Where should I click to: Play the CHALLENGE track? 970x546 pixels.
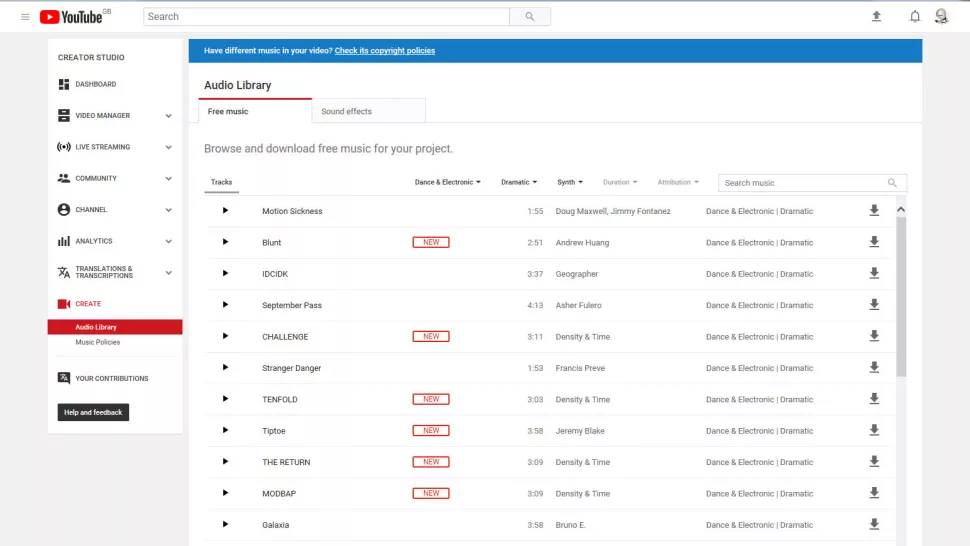pyautogui.click(x=225, y=336)
